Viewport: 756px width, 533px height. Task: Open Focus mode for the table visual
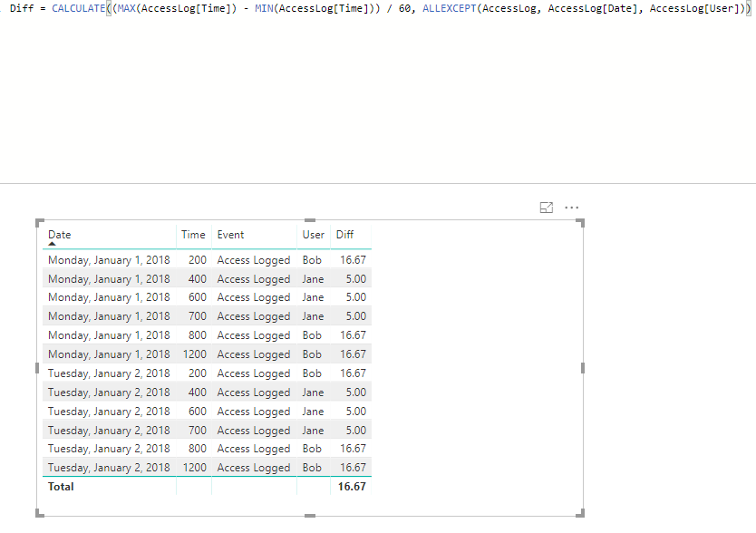coord(547,208)
